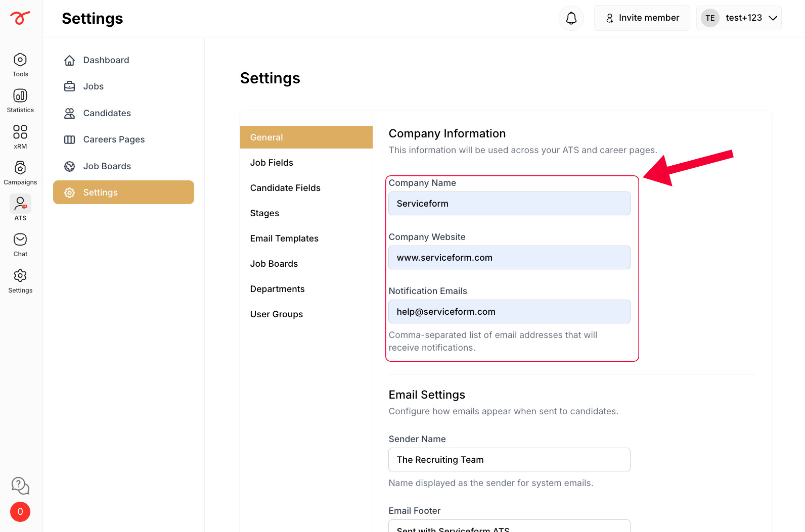Click the TE user avatar

pyautogui.click(x=710, y=18)
